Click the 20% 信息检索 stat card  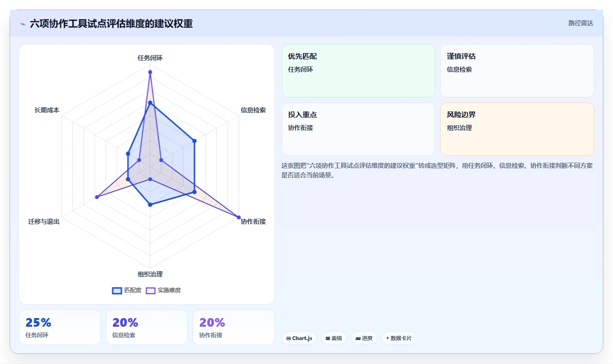tap(147, 327)
